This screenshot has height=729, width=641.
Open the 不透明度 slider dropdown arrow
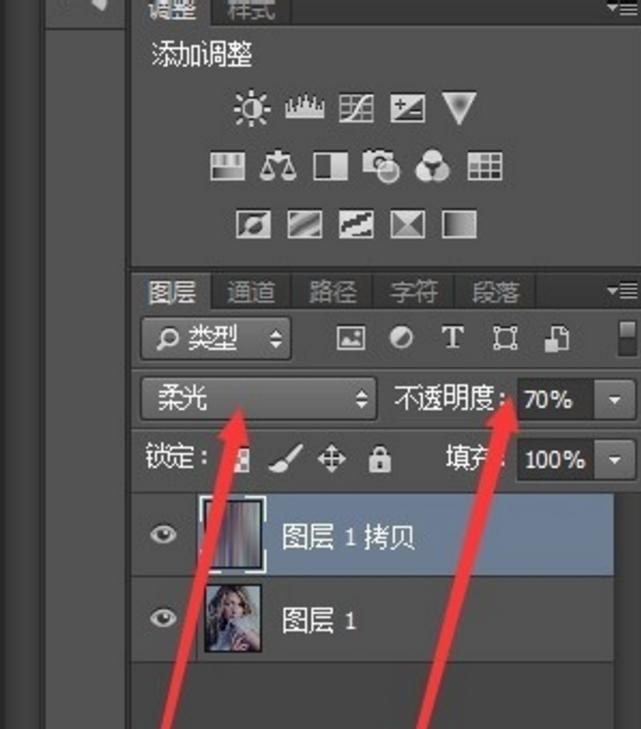(615, 399)
